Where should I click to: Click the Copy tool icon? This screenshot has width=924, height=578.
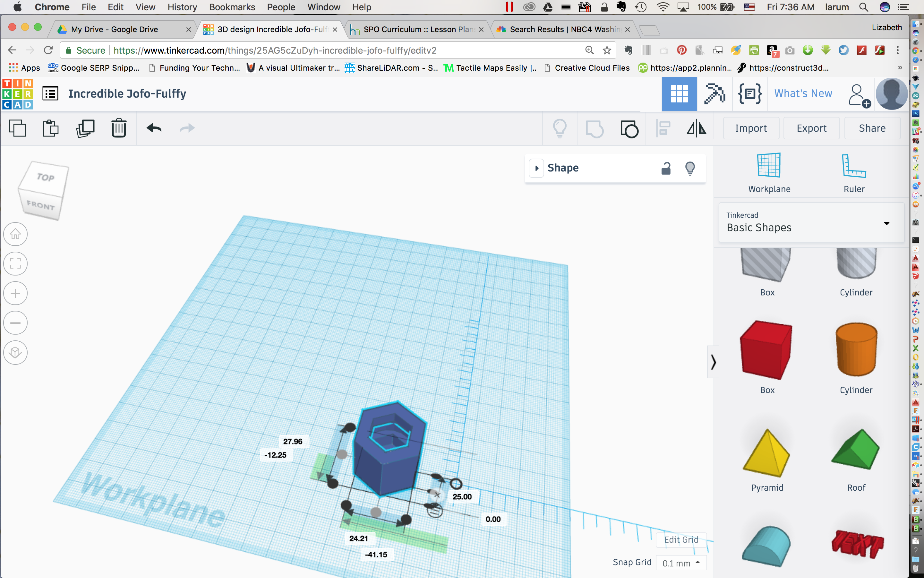point(18,128)
